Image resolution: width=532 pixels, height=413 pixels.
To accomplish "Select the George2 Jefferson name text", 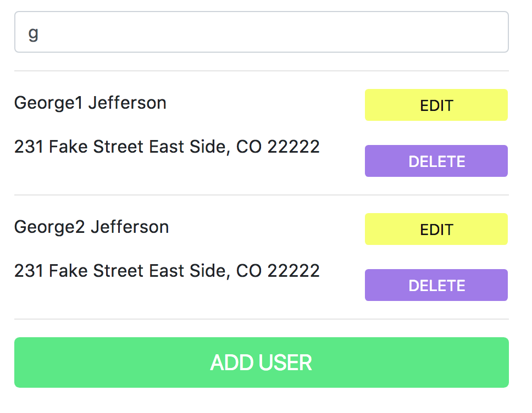I will (91, 227).
